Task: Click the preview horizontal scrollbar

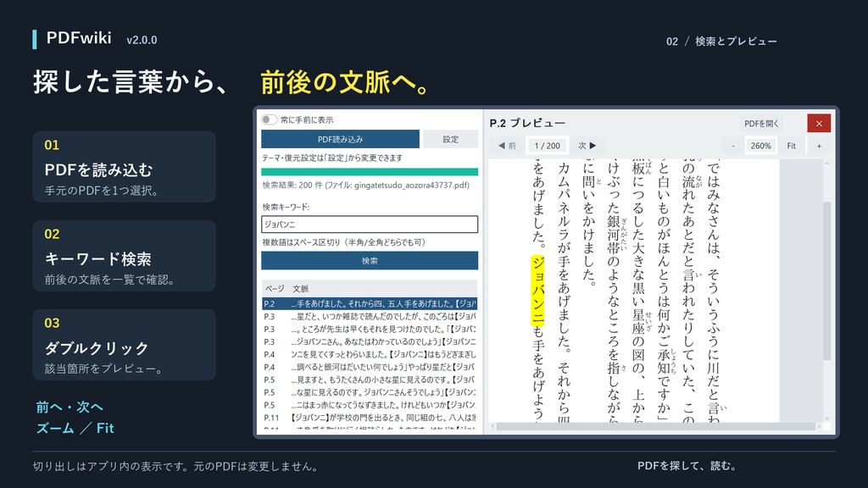Action: [657, 427]
